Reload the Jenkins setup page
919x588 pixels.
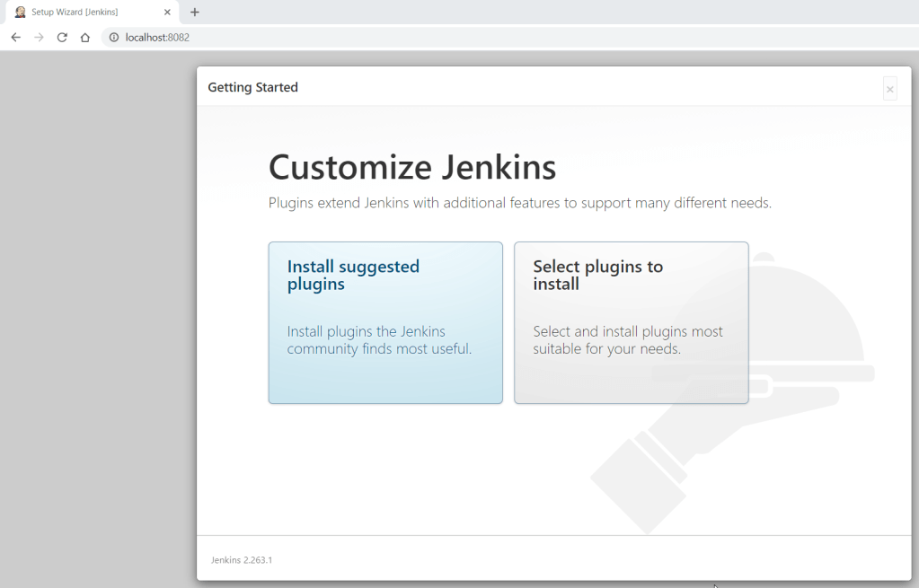pos(62,38)
